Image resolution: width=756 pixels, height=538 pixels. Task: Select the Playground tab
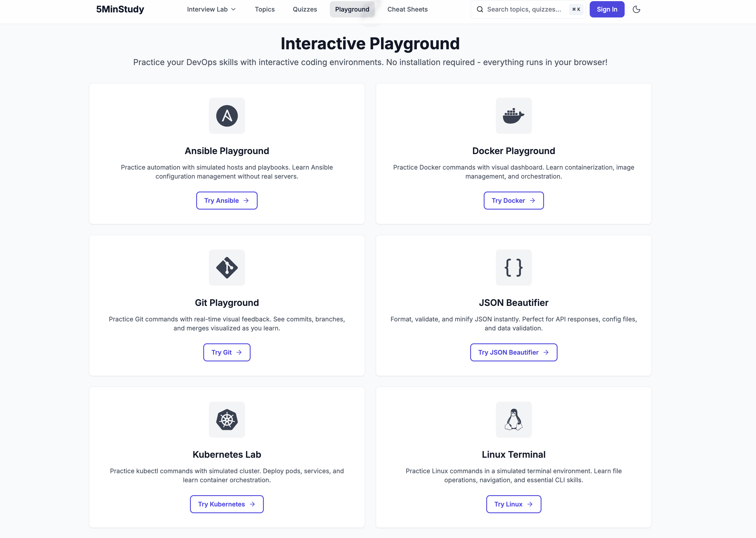pos(352,9)
